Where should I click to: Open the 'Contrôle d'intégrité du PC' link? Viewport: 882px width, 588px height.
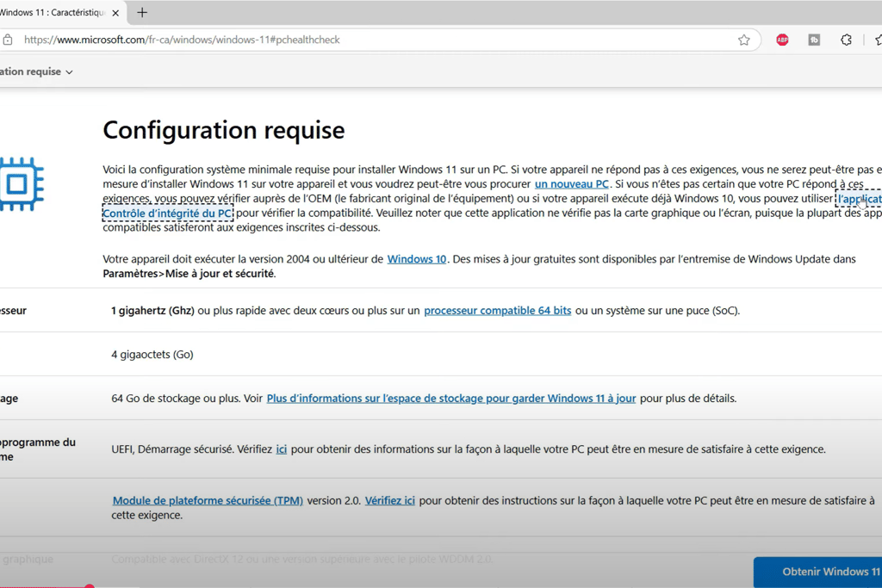coord(168,213)
